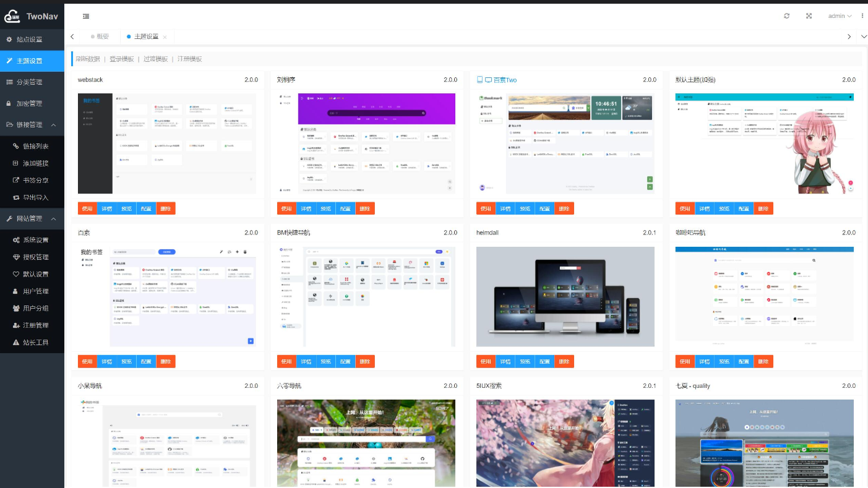The width and height of the screenshot is (868, 488).
Task: Open 用户管理 under 网站管理
Action: (35, 291)
